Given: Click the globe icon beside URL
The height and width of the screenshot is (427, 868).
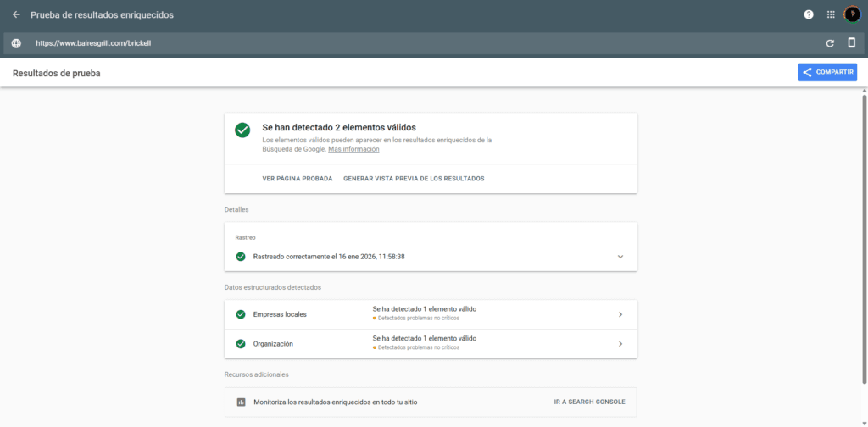Looking at the screenshot, I should [x=16, y=43].
